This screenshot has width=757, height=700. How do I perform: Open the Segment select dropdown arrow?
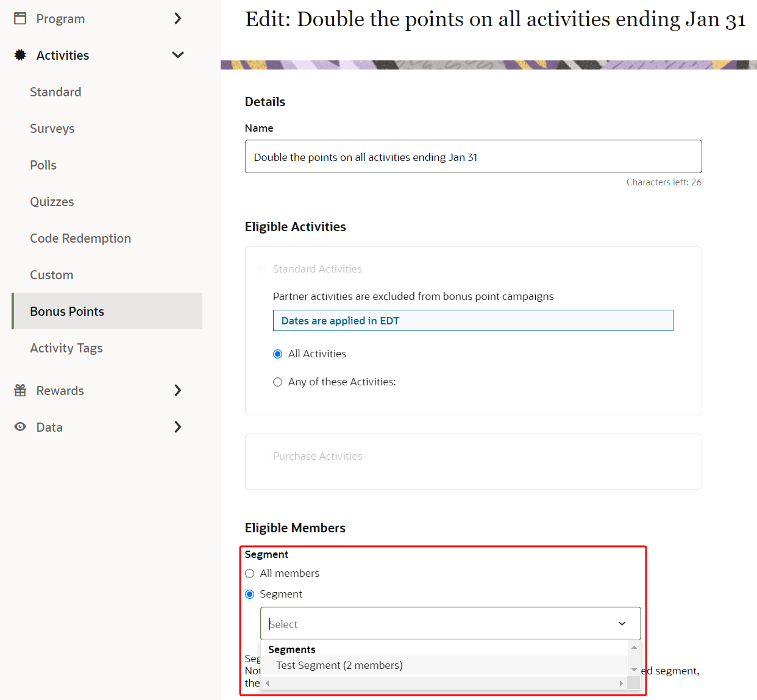[622, 623]
